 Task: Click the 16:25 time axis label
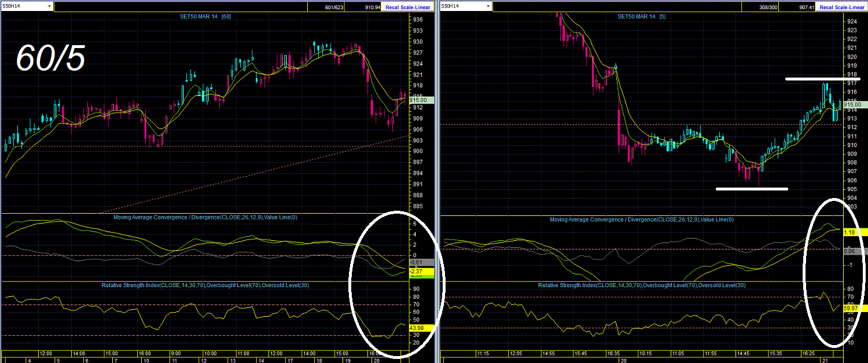[x=809, y=353]
